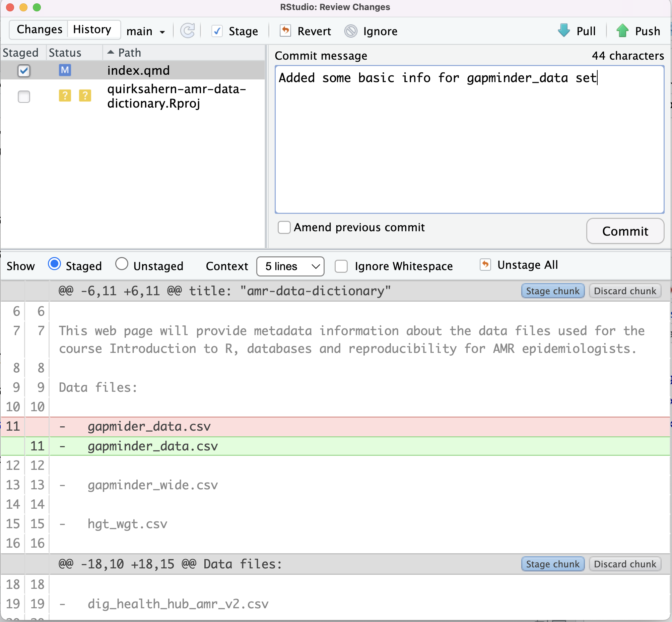Click Unstage All button
The height and width of the screenshot is (622, 672).
pyautogui.click(x=519, y=265)
